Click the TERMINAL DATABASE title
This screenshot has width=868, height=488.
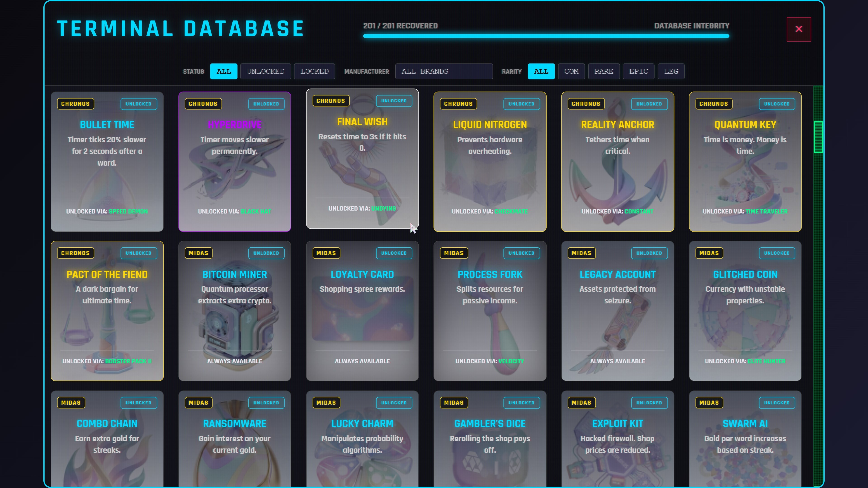point(181,29)
